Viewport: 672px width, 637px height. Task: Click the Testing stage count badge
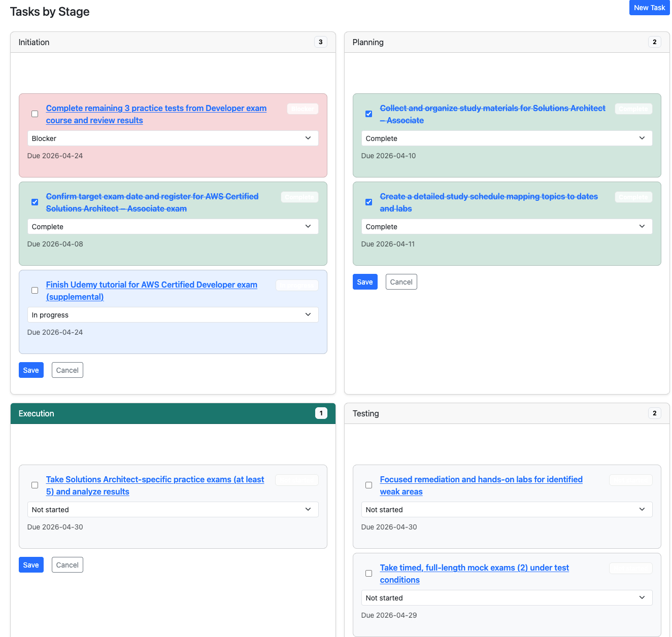[x=654, y=413]
